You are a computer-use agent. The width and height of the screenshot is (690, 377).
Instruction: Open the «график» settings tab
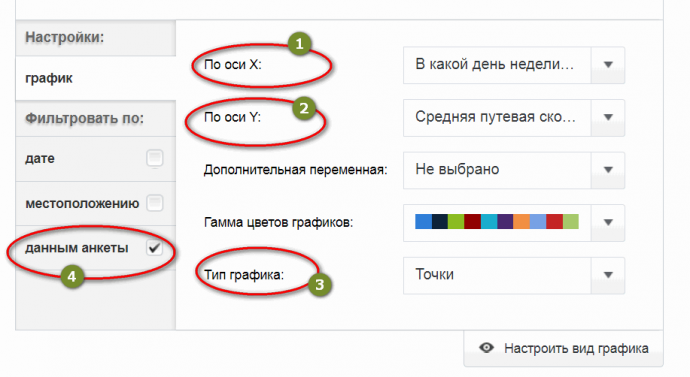(95, 78)
